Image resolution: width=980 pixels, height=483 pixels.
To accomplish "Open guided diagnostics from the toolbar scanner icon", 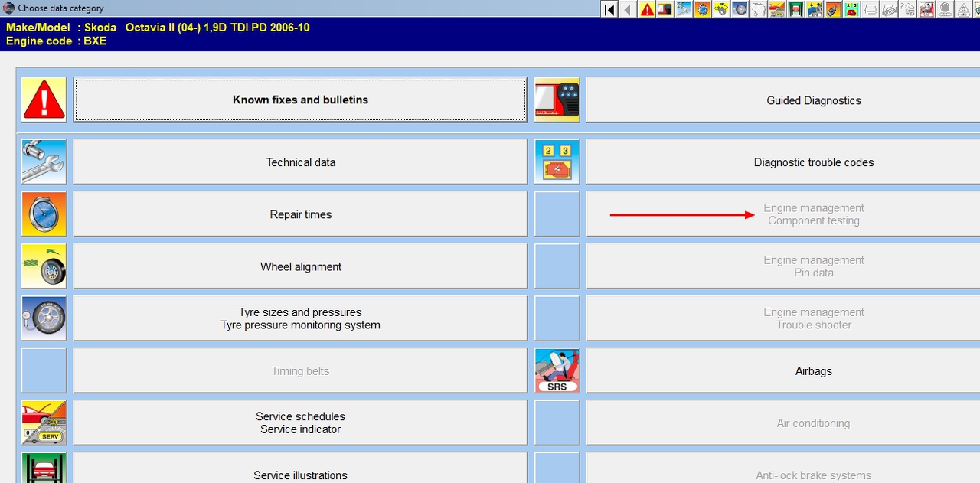I will 665,9.
